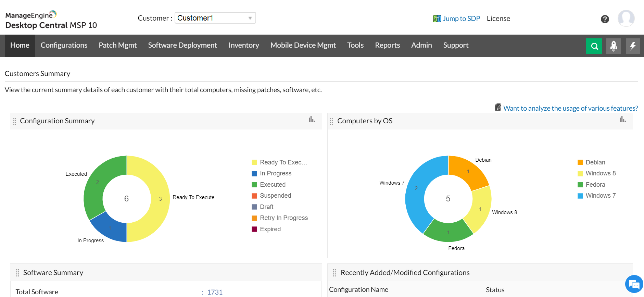Open the Customer dropdown selector
Image resolution: width=644 pixels, height=297 pixels.
pos(215,18)
